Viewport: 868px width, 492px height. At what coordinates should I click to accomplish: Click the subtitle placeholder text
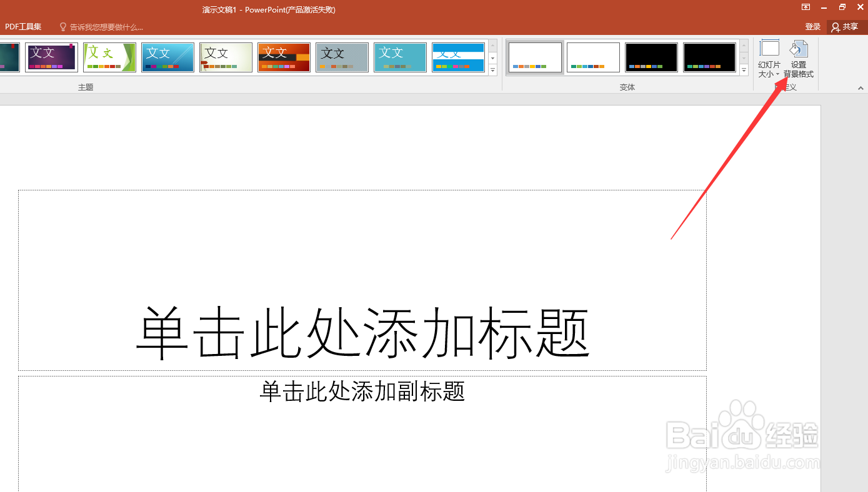[x=361, y=391]
